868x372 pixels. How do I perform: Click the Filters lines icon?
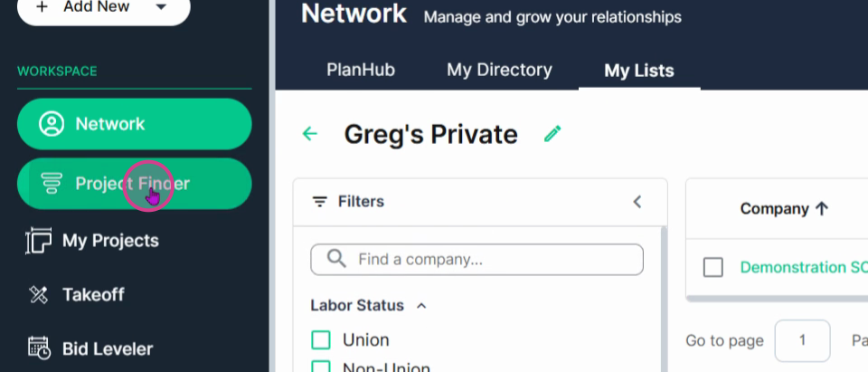(319, 202)
